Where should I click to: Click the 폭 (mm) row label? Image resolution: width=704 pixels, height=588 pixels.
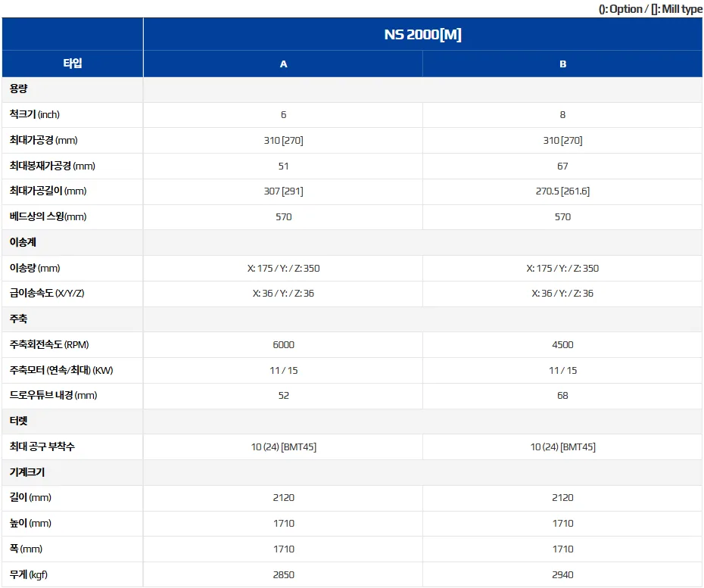[x=26, y=549]
